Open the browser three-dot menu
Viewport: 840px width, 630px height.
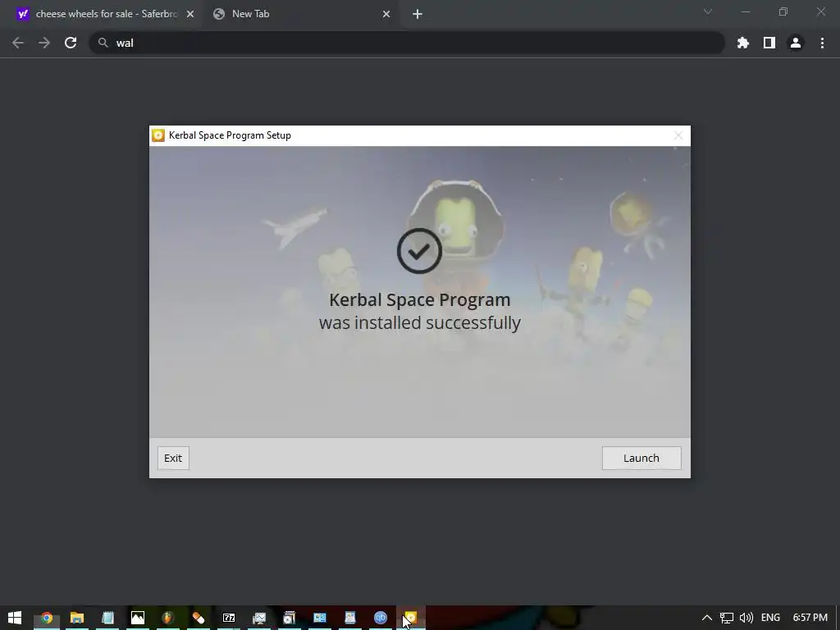tap(822, 43)
